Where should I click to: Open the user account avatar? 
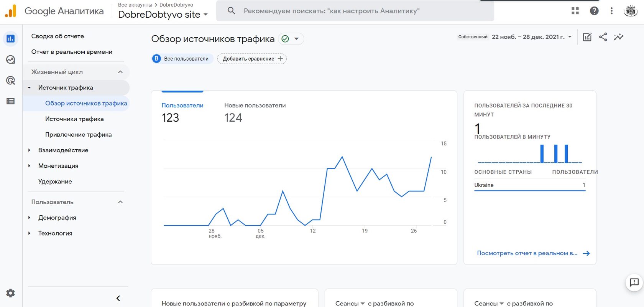631,11
